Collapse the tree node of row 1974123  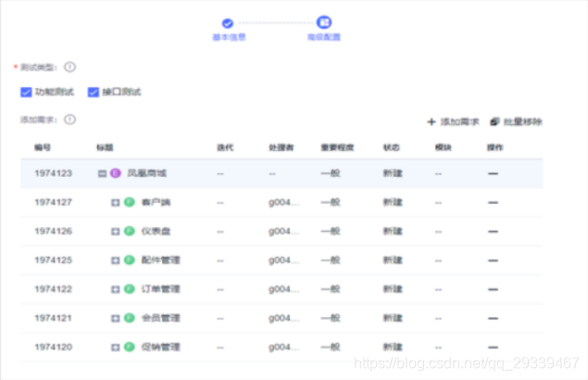102,173
